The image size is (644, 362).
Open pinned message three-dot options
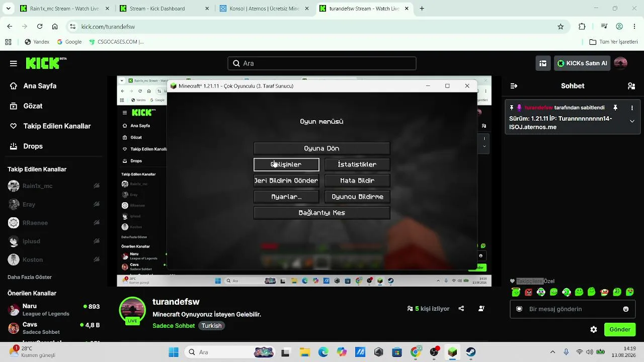click(x=632, y=108)
